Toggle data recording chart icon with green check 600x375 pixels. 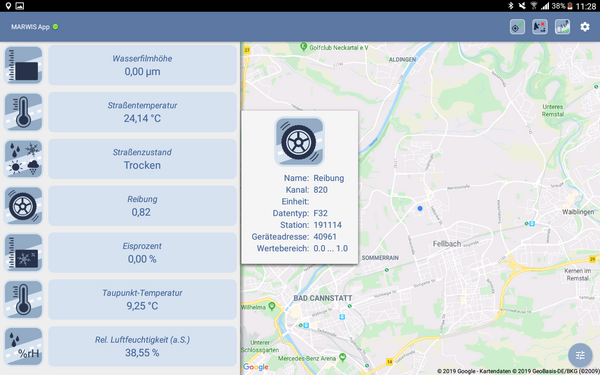click(562, 27)
